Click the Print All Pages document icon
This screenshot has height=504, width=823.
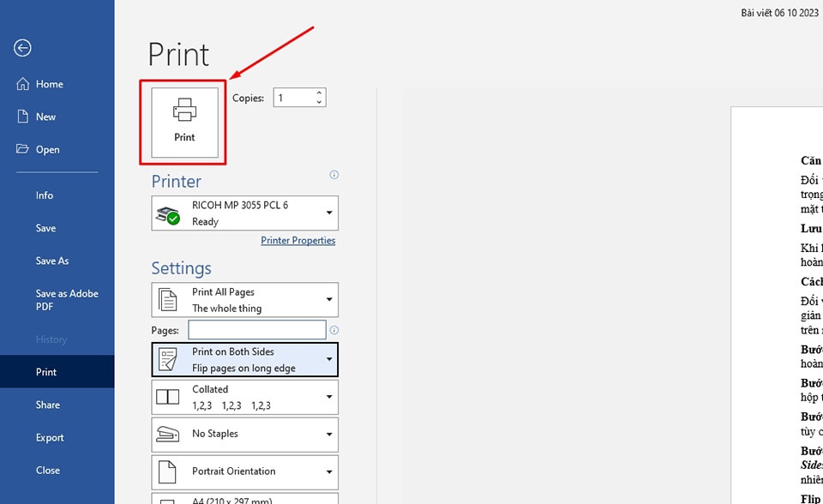[x=168, y=300]
